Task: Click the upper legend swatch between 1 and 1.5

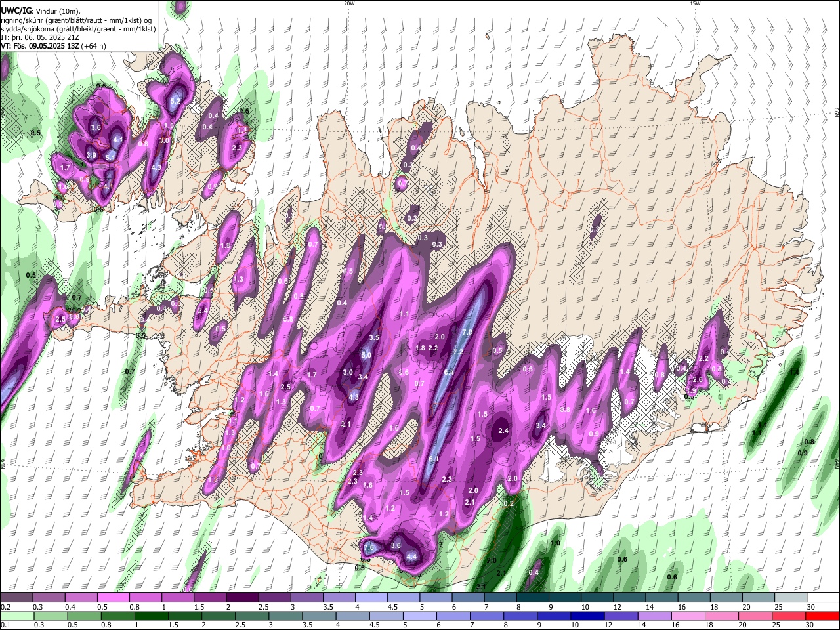Action: pos(178,597)
